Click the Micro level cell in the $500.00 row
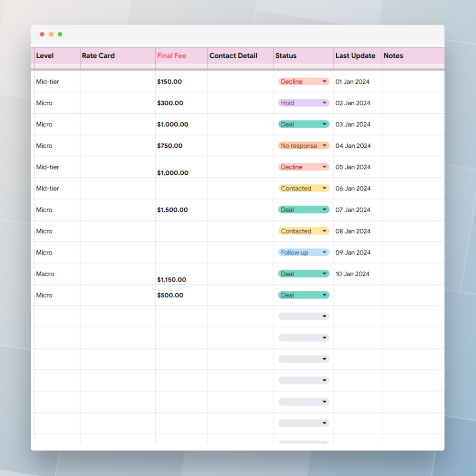476x476 pixels. coord(57,296)
